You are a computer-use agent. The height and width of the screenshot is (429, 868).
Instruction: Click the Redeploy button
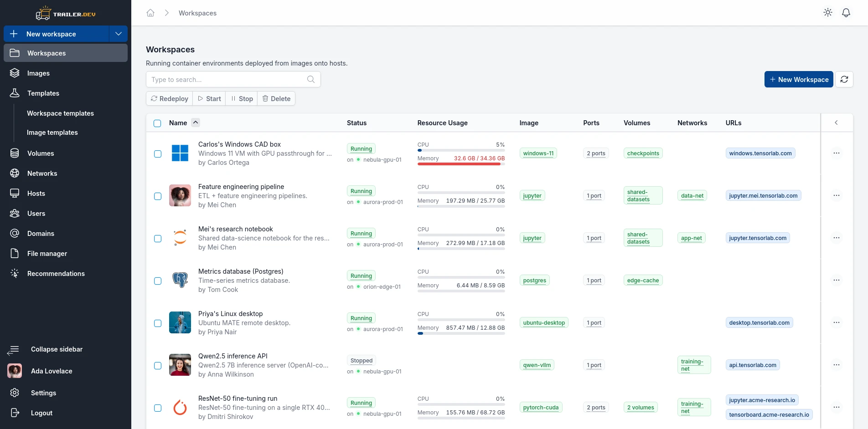point(170,98)
